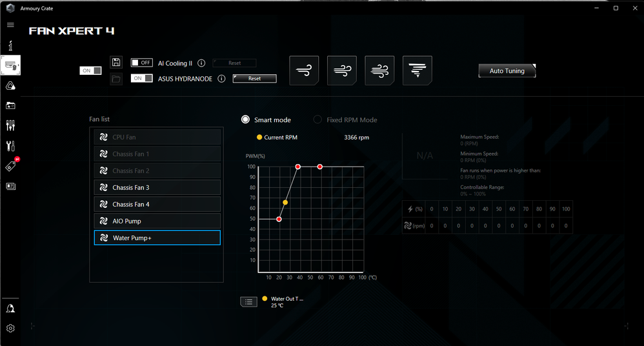Viewport: 644px width, 346px height.
Task: Click the Armoury Crate logo icon
Action: point(10,8)
